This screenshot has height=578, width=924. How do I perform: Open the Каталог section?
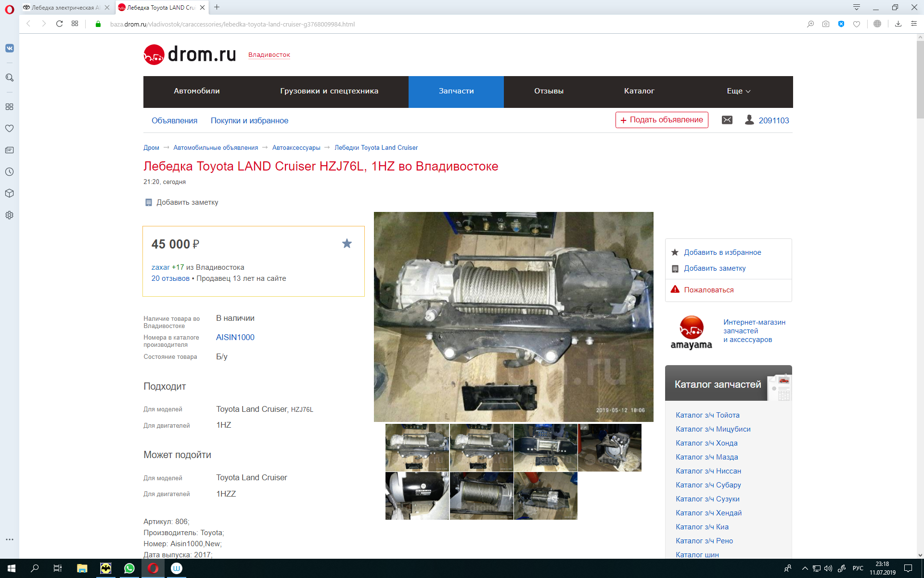[639, 91]
